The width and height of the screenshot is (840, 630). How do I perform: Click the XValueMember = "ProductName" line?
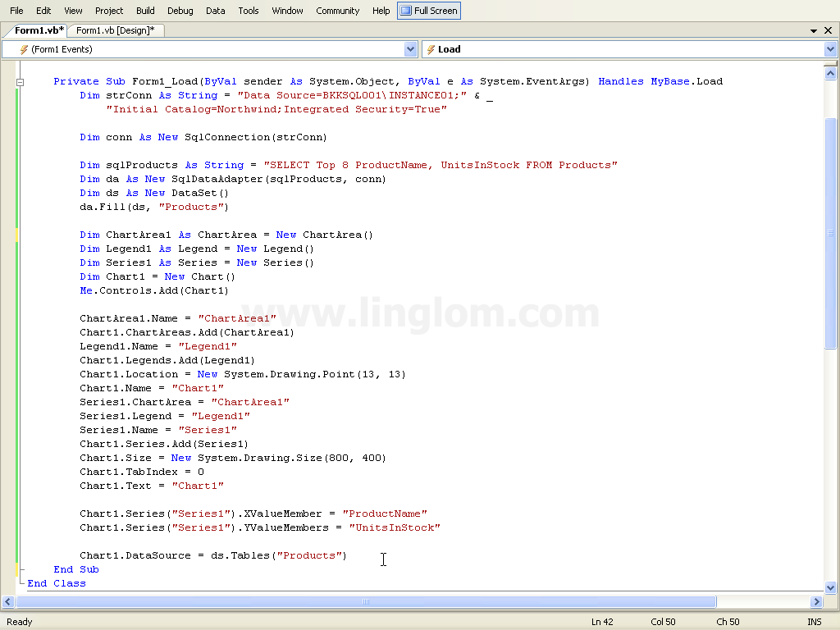[253, 514]
